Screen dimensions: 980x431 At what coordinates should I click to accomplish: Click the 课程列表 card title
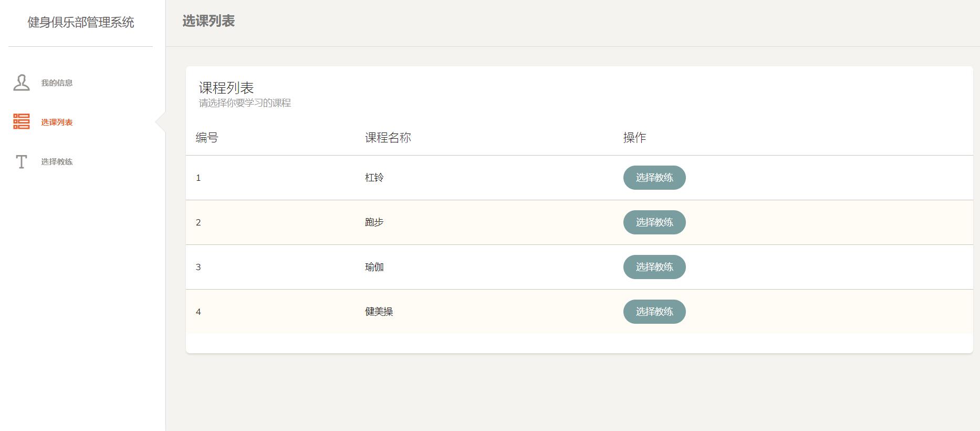point(226,88)
